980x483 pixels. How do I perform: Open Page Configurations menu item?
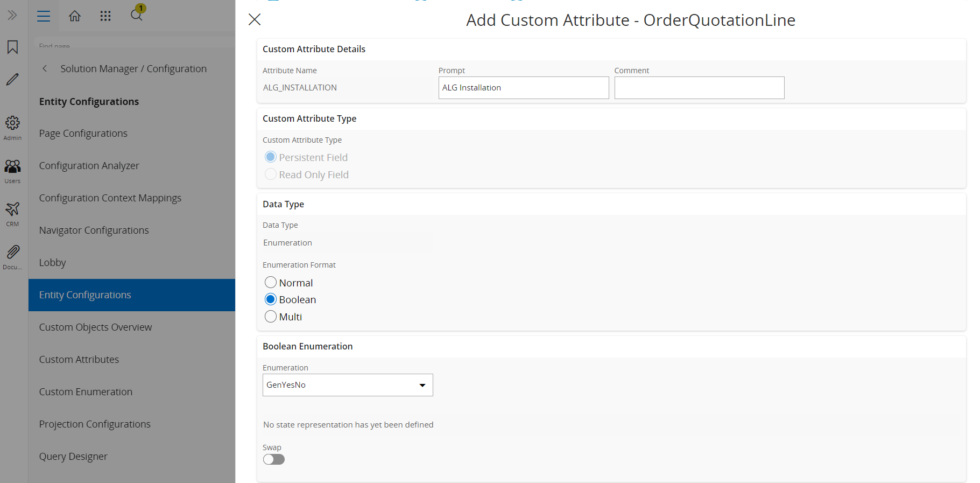(x=132, y=133)
